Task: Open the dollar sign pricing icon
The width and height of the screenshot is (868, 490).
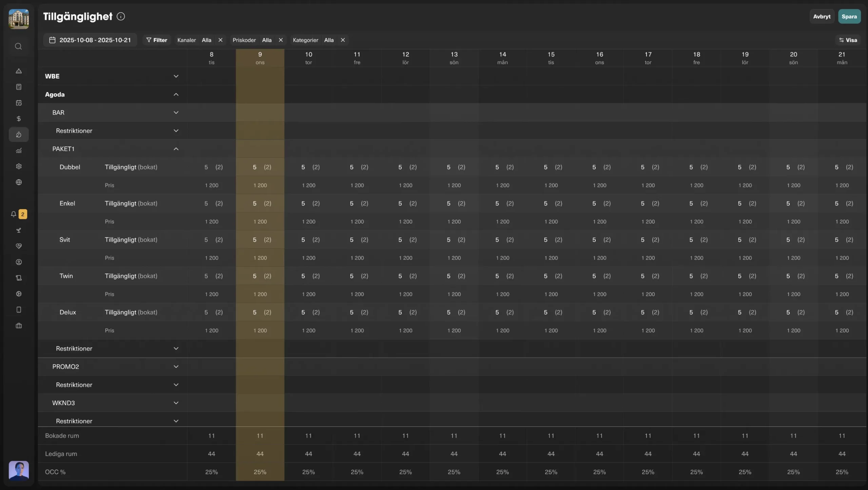Action: pyautogui.click(x=19, y=119)
